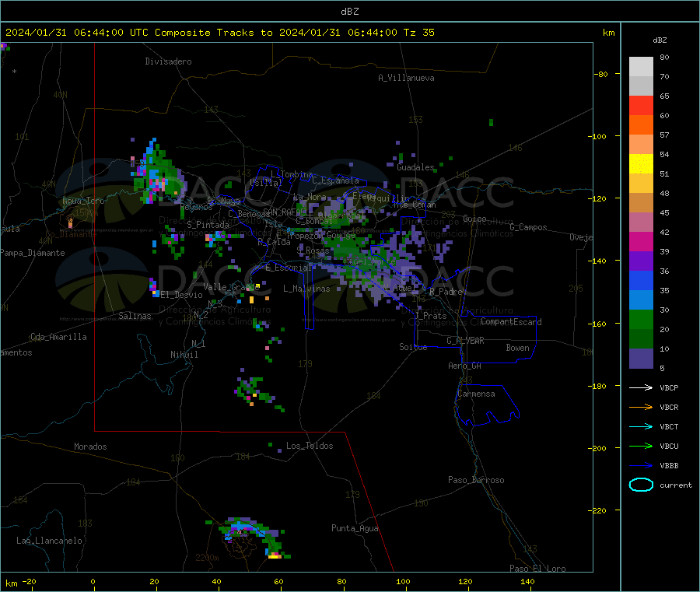This screenshot has width=700, height=592.
Task: Click the orange VBCR arrow icon
Action: (641, 407)
